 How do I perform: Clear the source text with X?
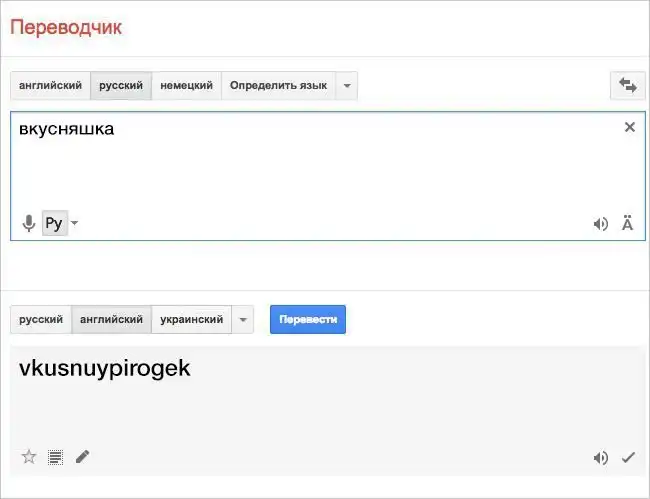pos(630,127)
